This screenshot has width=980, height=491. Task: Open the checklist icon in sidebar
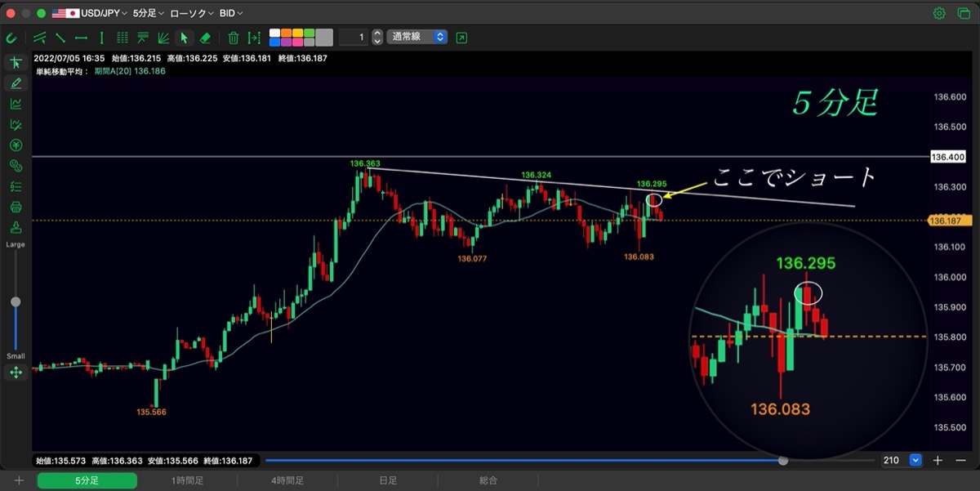tap(16, 186)
